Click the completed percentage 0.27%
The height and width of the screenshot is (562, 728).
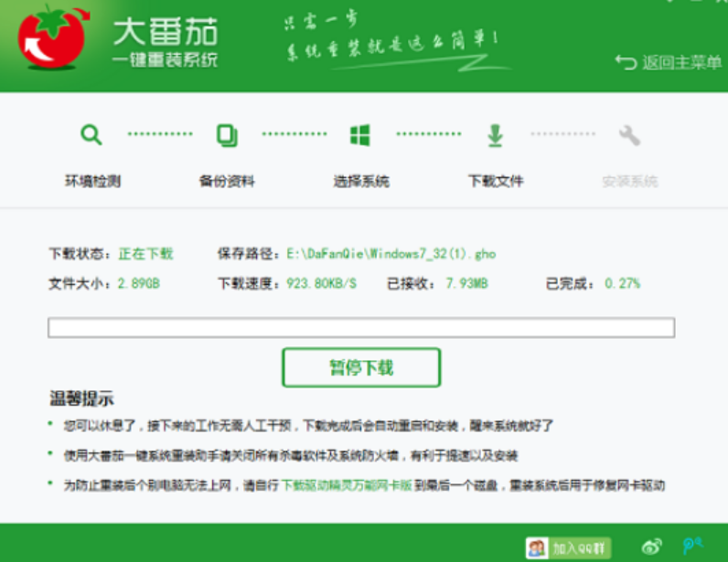pyautogui.click(x=622, y=283)
